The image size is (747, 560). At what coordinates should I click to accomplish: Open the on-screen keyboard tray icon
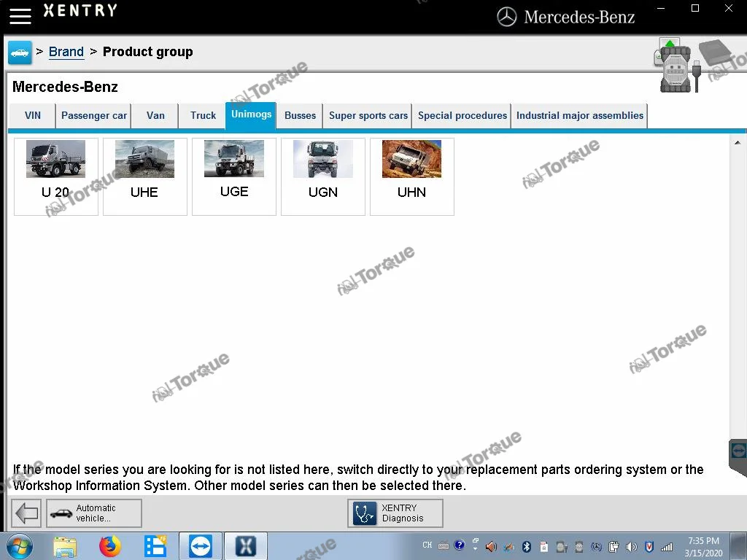[x=444, y=545]
